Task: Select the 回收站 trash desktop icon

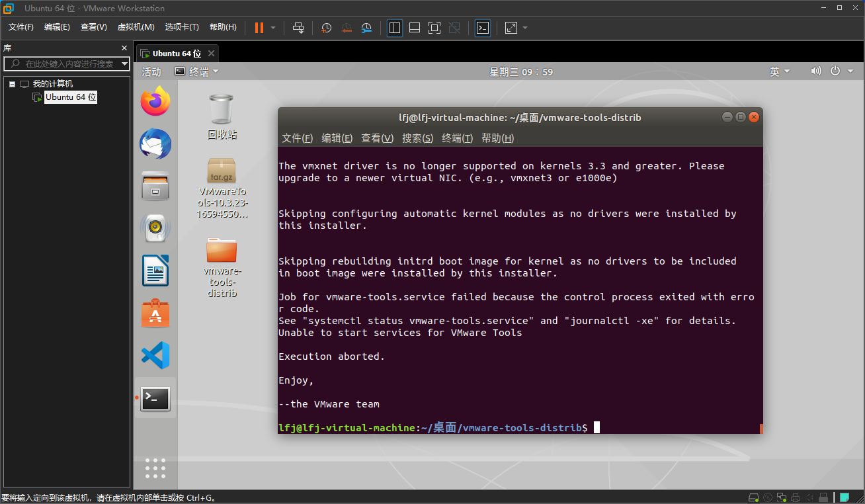Action: (x=222, y=117)
